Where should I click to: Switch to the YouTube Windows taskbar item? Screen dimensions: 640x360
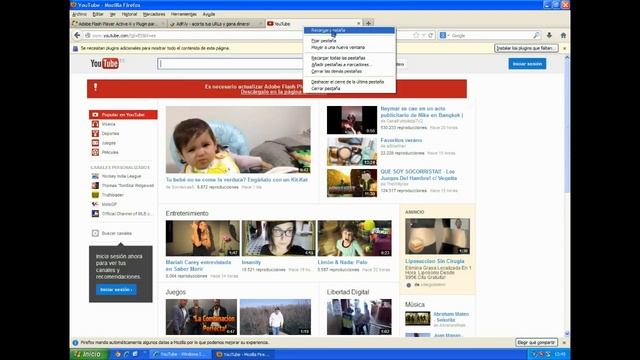[180, 354]
